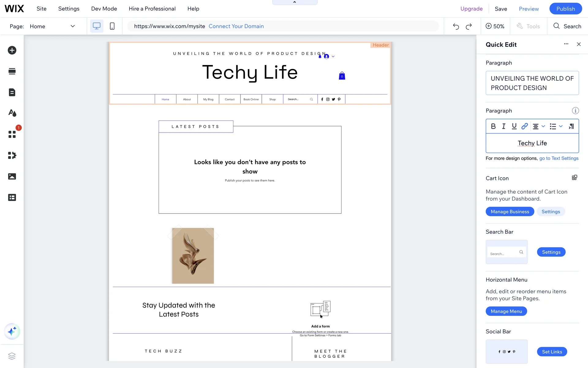Click the UNVEILING THE WORLD paragraph field

pos(532,83)
